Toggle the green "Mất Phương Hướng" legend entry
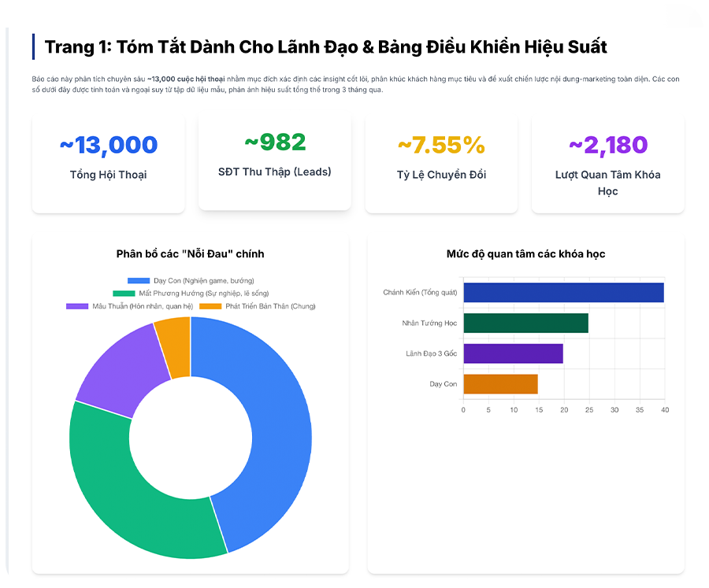The height and width of the screenshot is (588, 709). click(x=191, y=294)
